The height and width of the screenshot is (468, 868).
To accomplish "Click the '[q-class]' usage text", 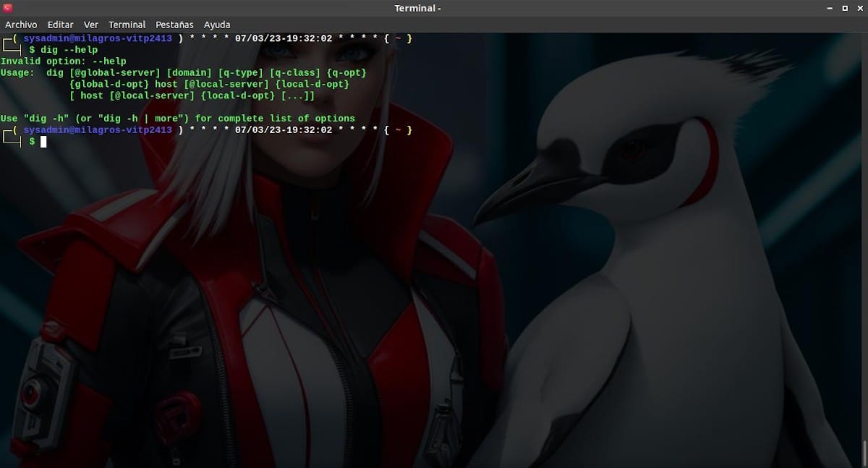I will click(294, 73).
